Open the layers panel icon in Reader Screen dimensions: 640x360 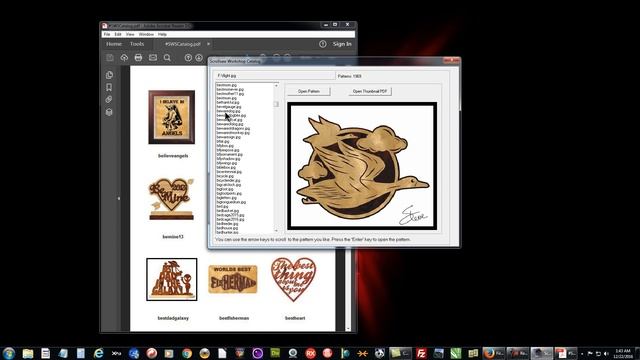pos(109,112)
